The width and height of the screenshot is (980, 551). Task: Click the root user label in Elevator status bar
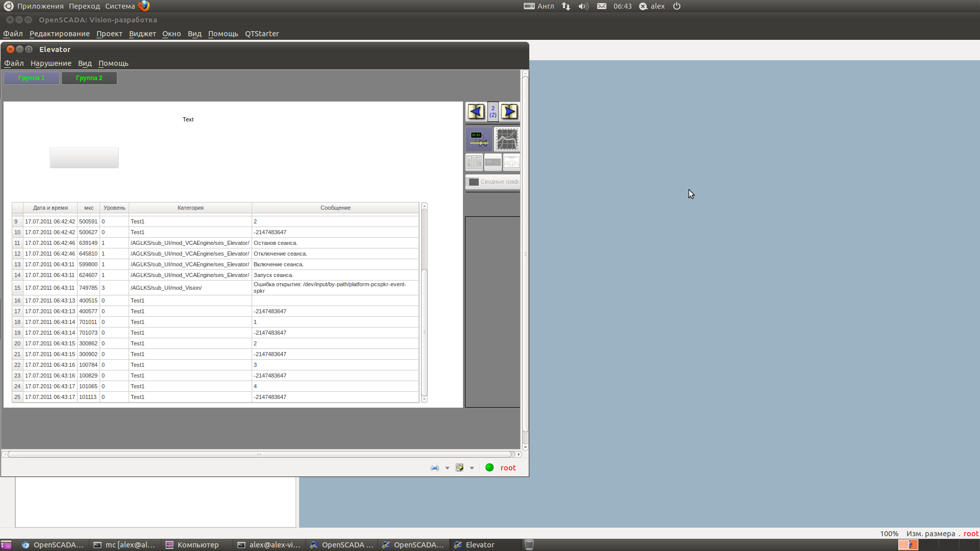click(508, 468)
